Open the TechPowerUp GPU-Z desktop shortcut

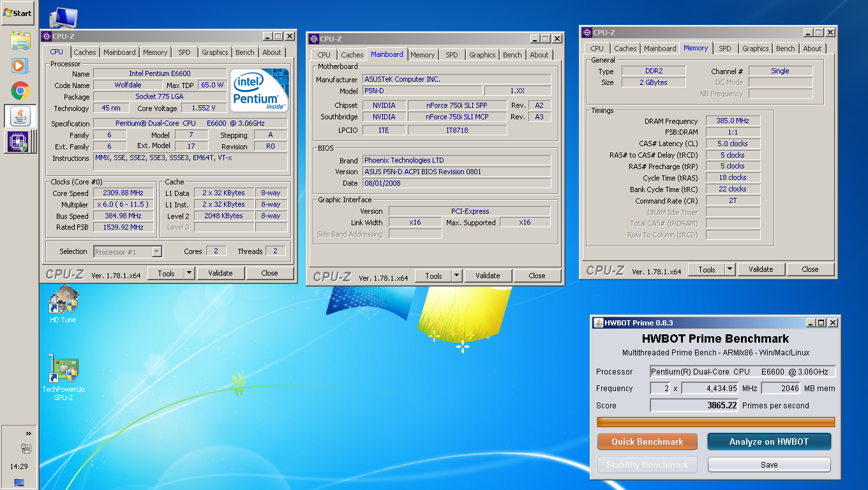63,378
